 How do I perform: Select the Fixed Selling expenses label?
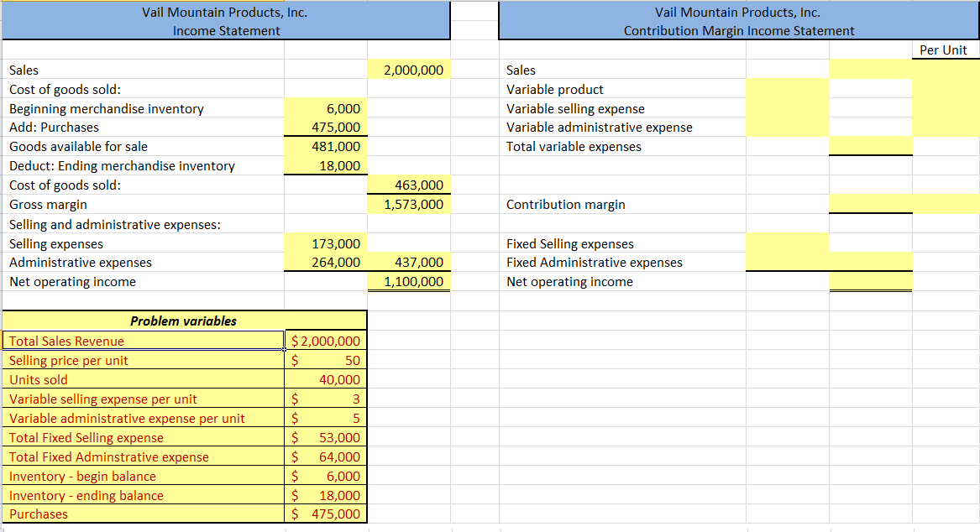tap(570, 243)
